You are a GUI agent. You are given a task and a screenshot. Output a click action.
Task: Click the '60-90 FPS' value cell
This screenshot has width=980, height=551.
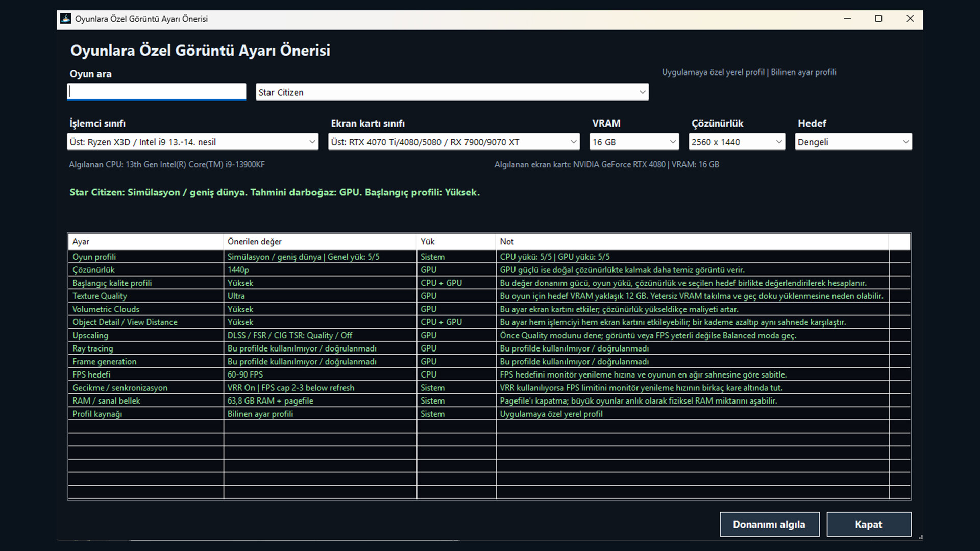tap(320, 374)
